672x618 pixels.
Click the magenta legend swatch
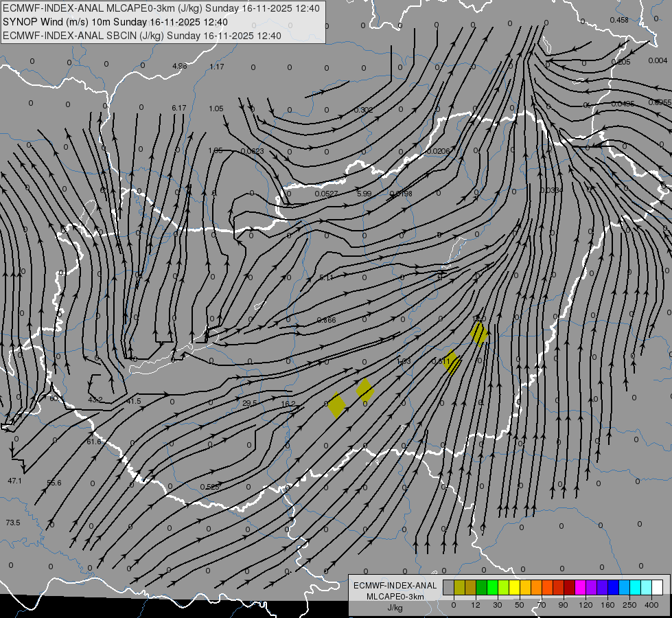tap(580, 587)
